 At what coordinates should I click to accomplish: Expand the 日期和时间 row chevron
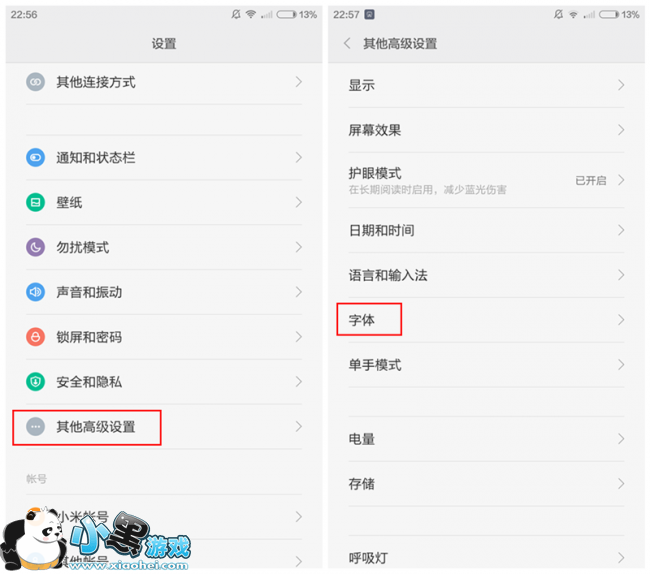click(621, 230)
